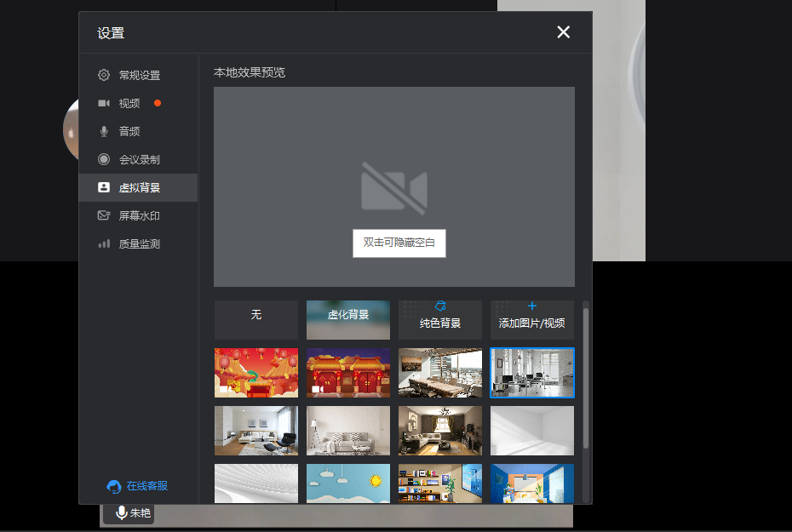
Task: Click the paint bucket icon above 纯色背景
Action: point(440,306)
